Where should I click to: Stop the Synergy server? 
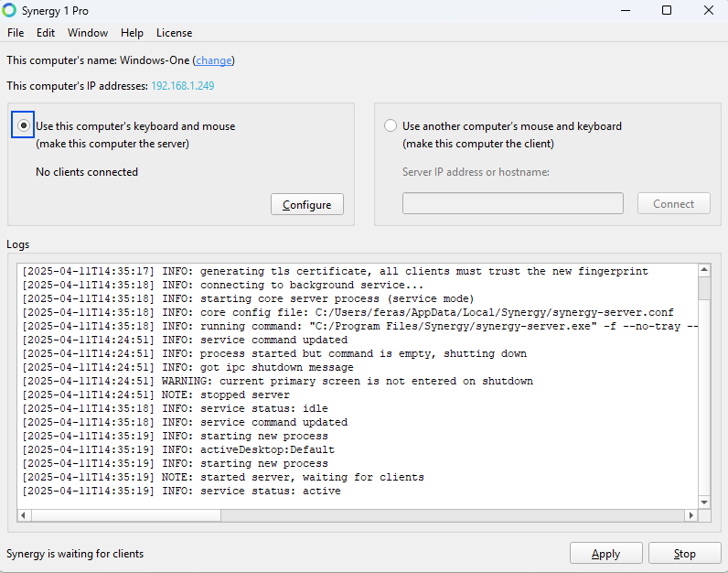coord(684,554)
